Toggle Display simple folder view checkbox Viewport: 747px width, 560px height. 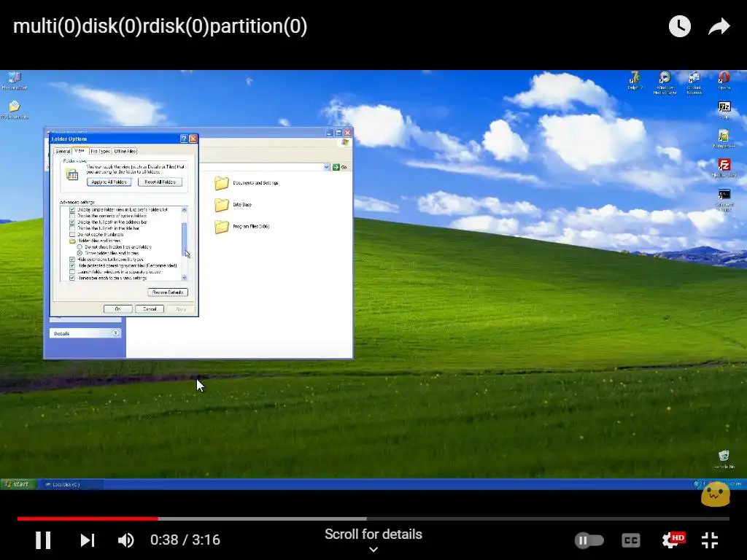pos(72,209)
